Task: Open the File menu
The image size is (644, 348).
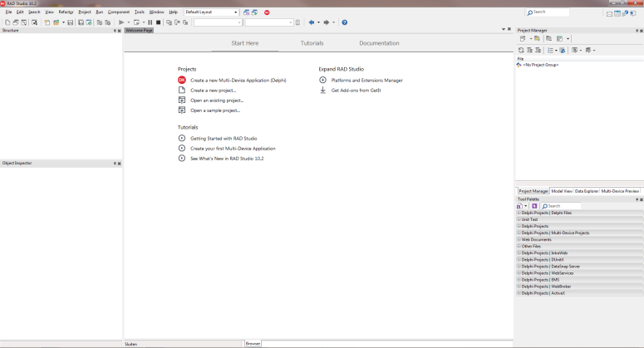Action: (8, 12)
